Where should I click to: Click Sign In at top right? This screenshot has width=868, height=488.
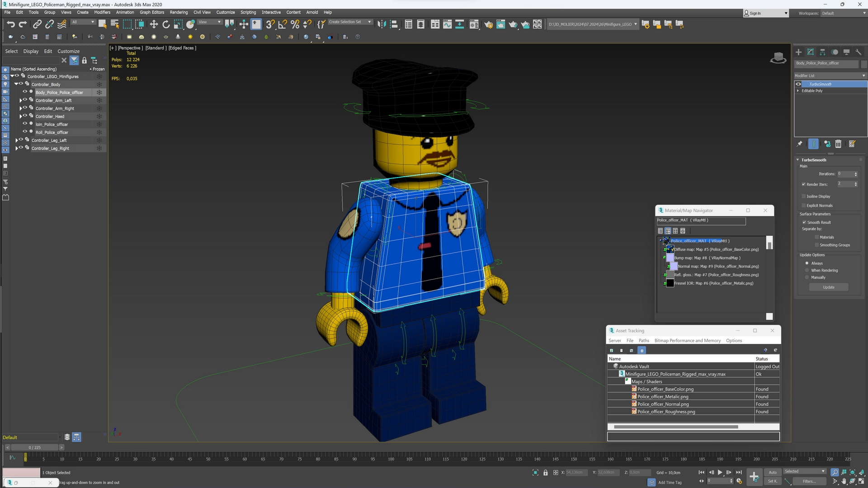(755, 13)
